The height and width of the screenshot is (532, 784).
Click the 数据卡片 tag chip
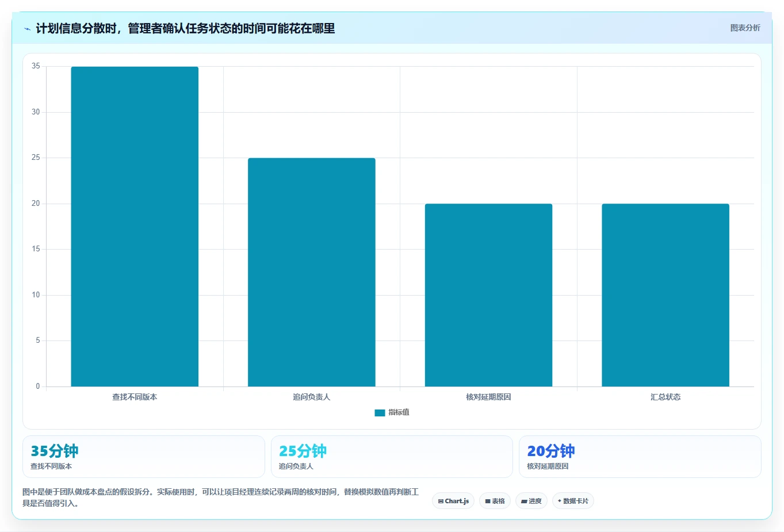(573, 501)
